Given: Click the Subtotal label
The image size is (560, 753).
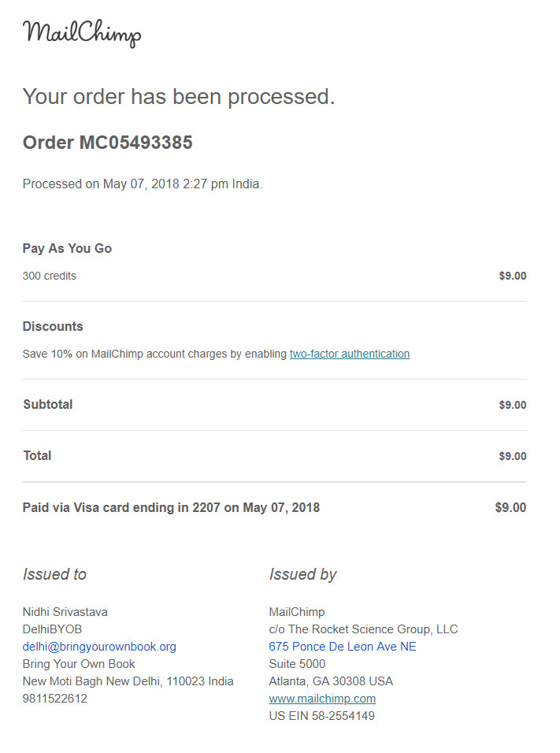Looking at the screenshot, I should [48, 405].
